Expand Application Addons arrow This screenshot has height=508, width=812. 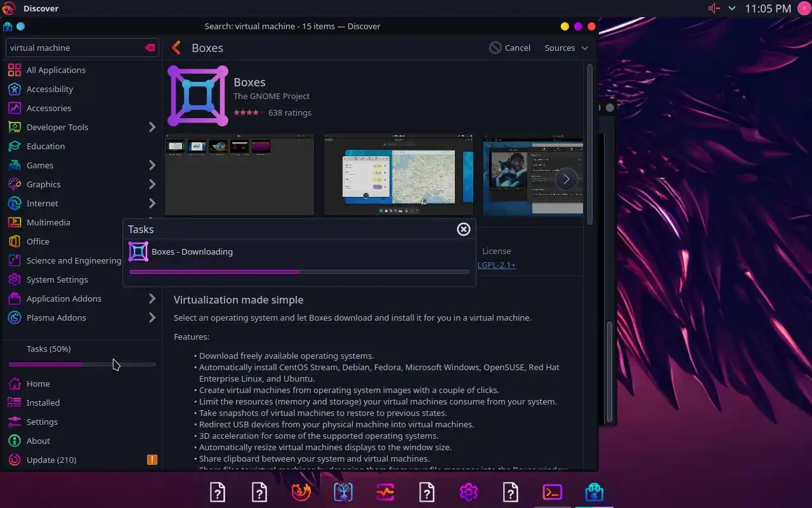point(152,298)
